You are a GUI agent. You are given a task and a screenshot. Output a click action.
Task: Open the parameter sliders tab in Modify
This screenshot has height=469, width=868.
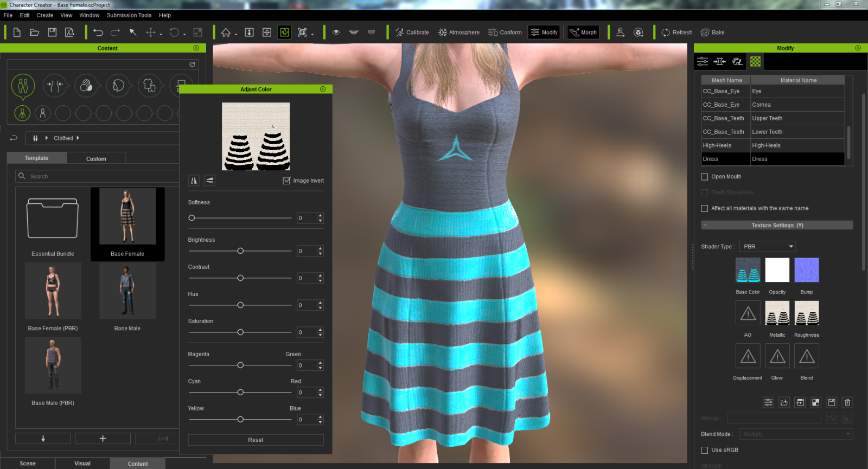pos(703,61)
